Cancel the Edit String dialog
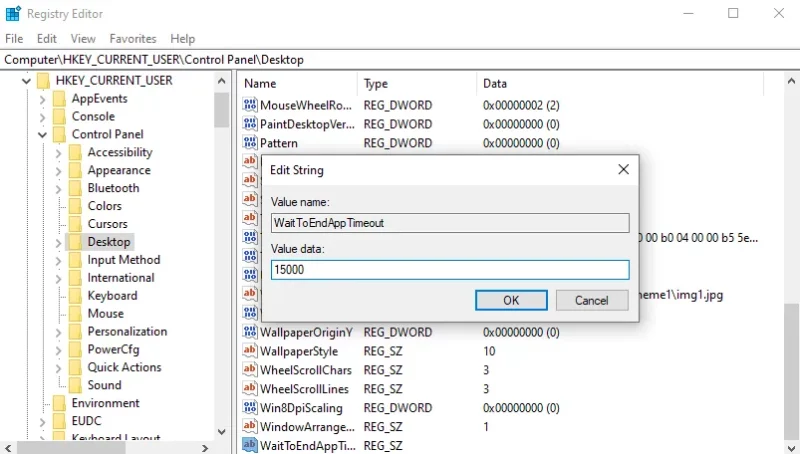The width and height of the screenshot is (800, 454). point(592,300)
